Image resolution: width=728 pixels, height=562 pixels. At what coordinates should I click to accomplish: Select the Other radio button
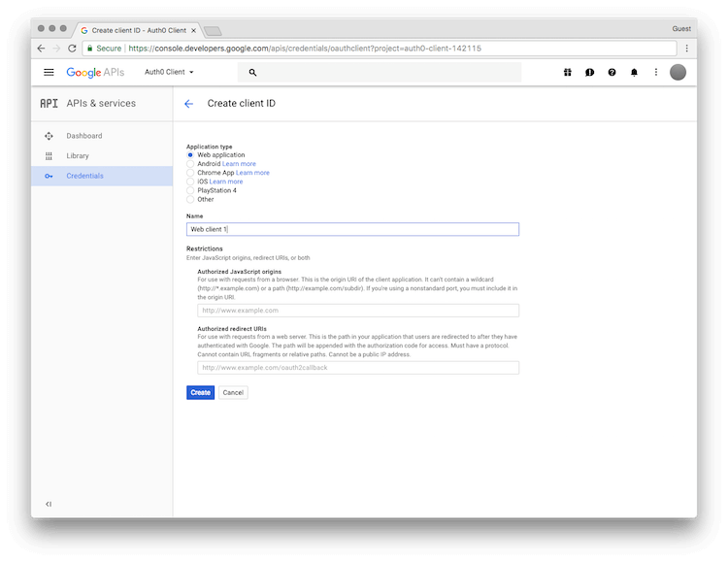click(x=190, y=199)
